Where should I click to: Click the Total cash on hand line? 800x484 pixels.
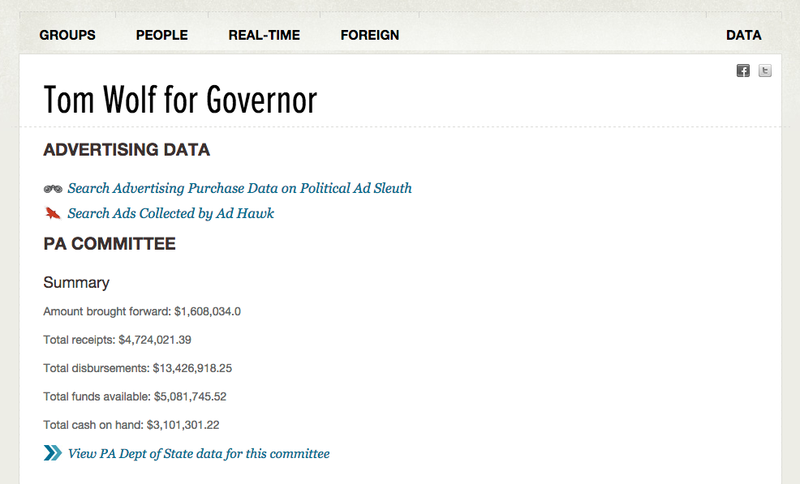tap(131, 425)
